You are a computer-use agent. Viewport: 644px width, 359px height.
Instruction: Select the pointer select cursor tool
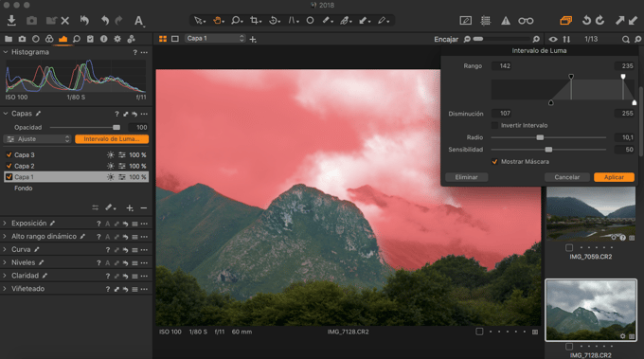click(199, 20)
